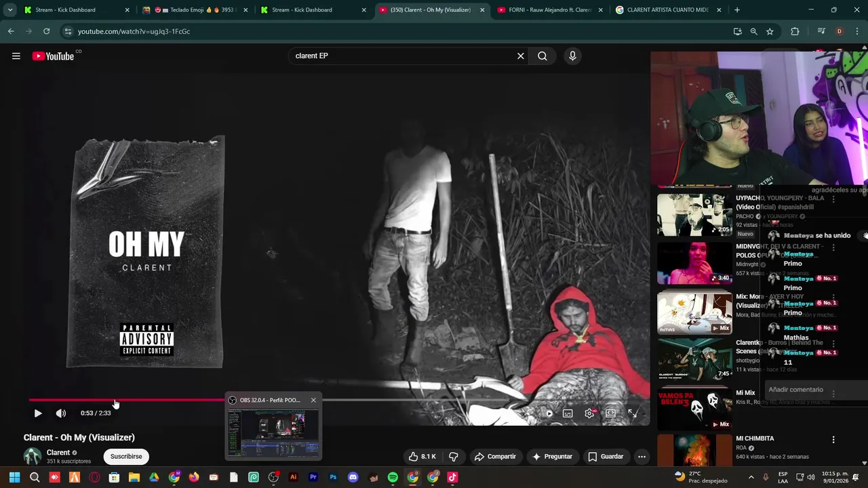Open the Windows Start menu
Screen dimensions: 868x488
pos(14,477)
